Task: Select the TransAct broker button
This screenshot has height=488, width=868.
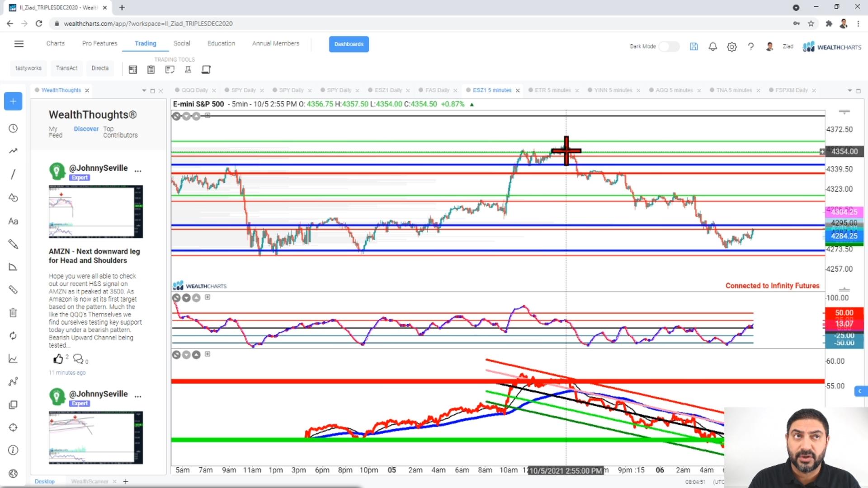Action: [66, 68]
